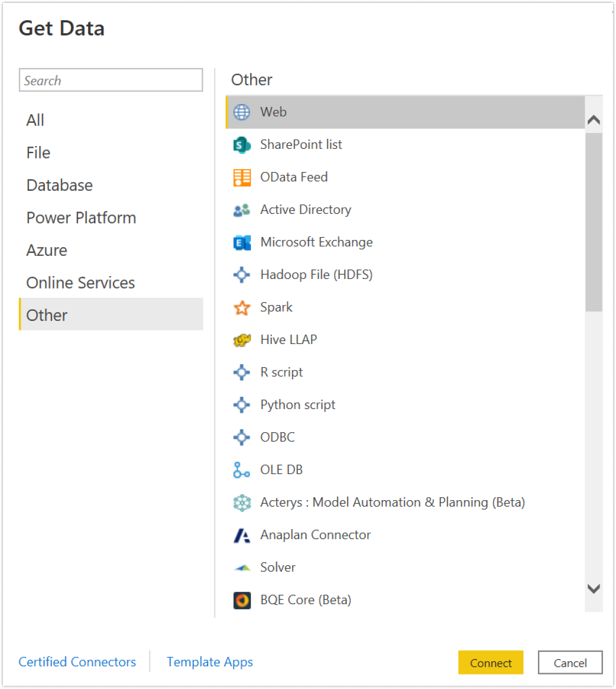The image size is (616, 689).
Task: Choose the Azure category
Action: pos(110,250)
